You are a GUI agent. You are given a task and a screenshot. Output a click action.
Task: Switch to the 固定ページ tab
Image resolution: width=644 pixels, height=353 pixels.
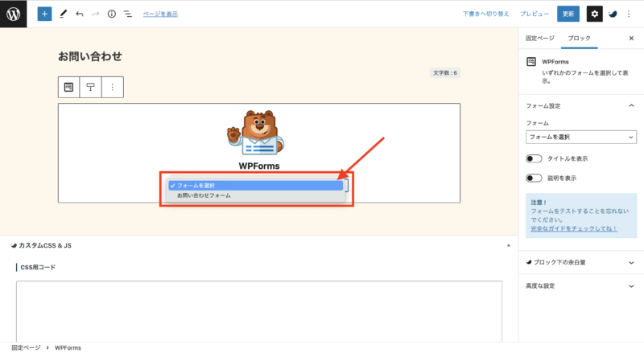coord(539,38)
